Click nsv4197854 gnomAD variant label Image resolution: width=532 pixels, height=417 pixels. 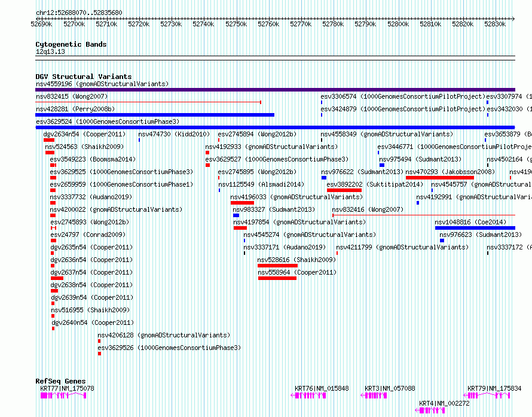tap(299, 222)
